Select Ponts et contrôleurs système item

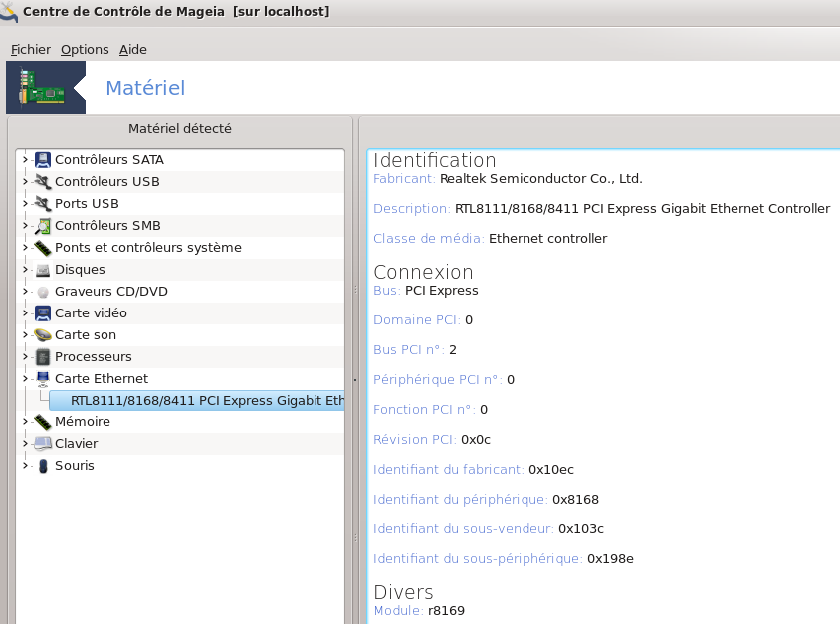[147, 248]
